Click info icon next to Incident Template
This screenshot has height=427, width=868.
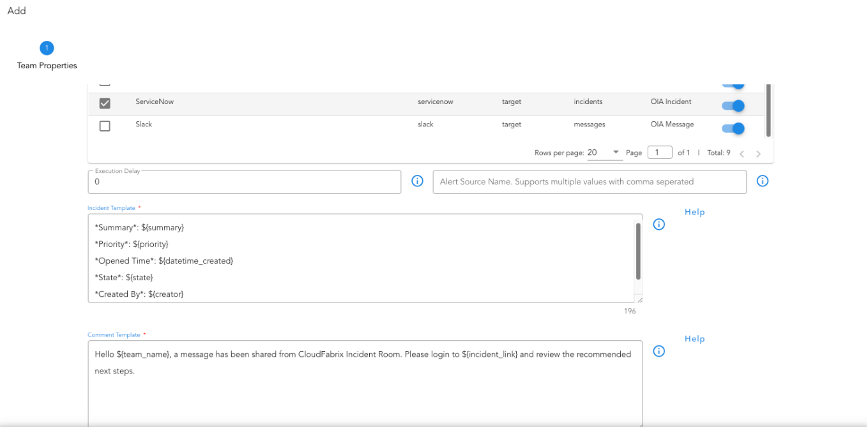click(659, 225)
